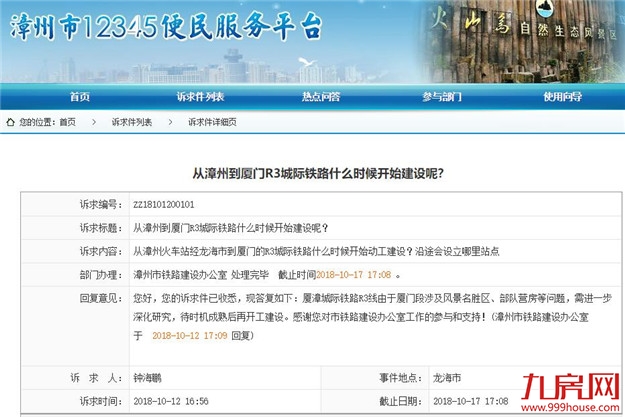Screen dimensions: 625x417
Task: Click the 漳州市12345便民服务平台 banner title
Action: pos(166,27)
